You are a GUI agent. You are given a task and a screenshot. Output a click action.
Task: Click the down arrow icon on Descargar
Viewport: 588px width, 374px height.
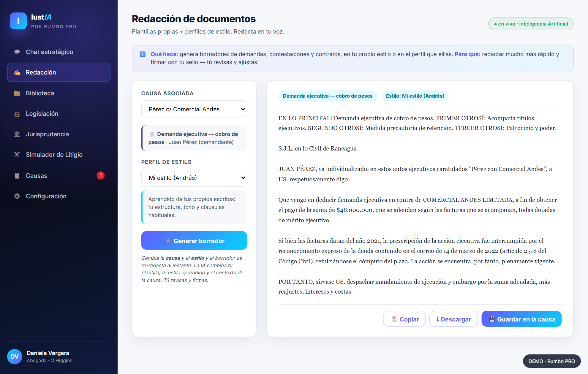point(437,319)
